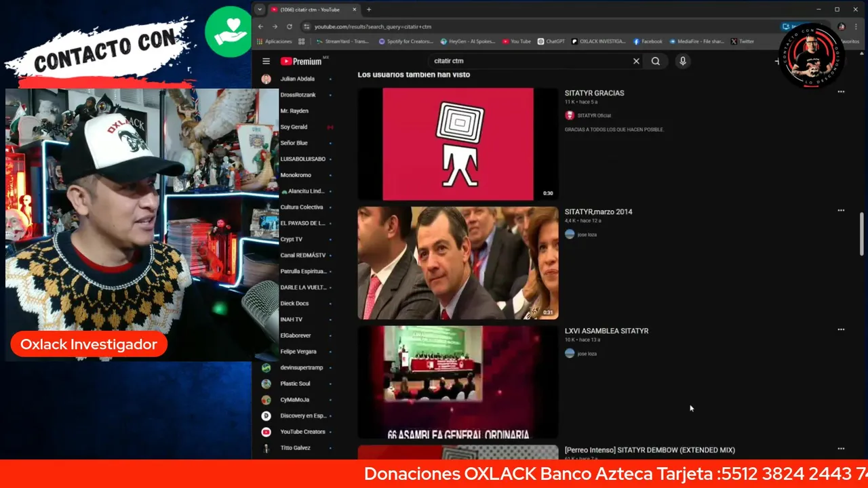Click the SITATYR Oficial channel avatar
Viewport: 868px width, 488px height.
click(570, 115)
